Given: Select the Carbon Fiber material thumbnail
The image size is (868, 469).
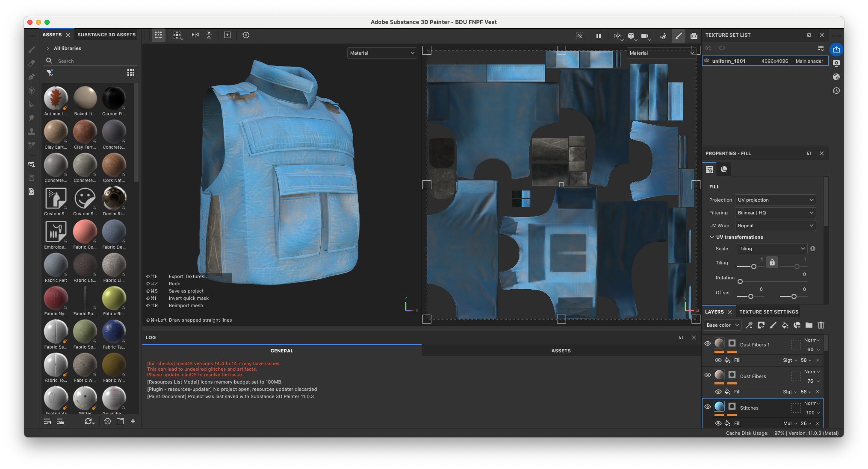Looking at the screenshot, I should tap(114, 98).
